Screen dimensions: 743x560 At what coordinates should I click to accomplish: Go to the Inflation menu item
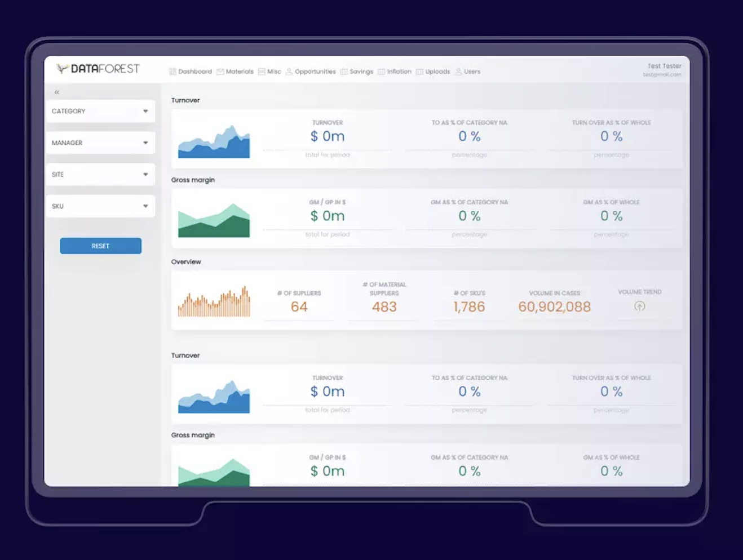[395, 72]
